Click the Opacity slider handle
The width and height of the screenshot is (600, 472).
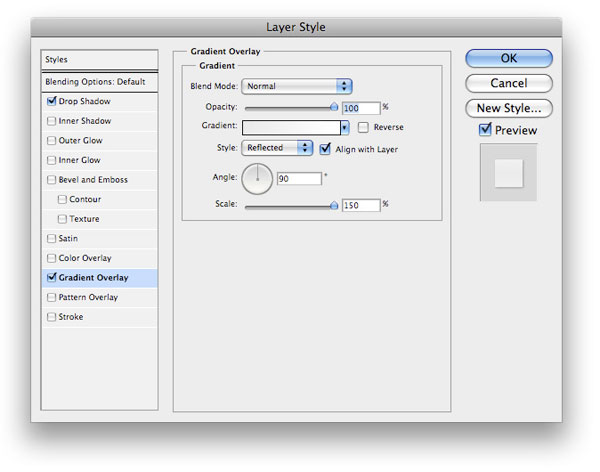[x=334, y=107]
